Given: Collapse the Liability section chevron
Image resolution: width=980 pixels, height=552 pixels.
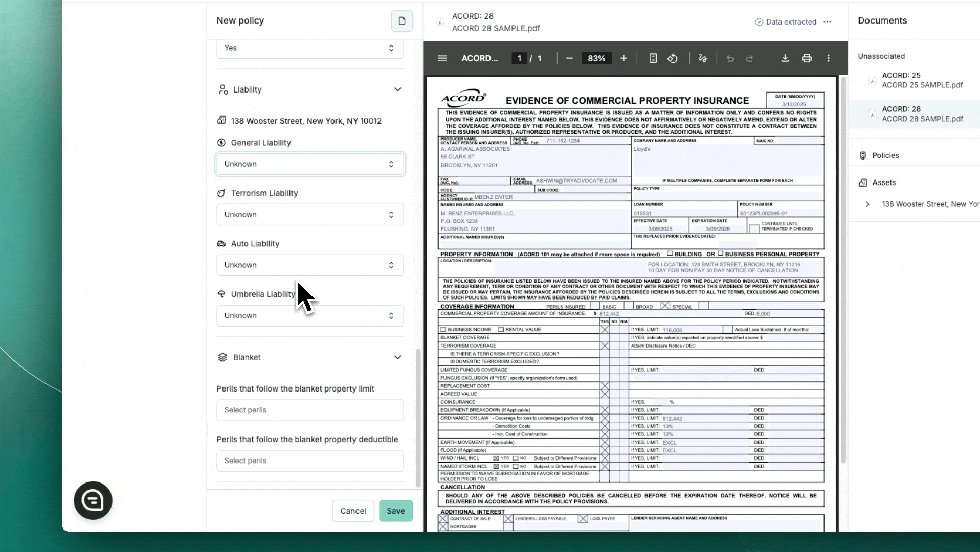Looking at the screenshot, I should point(397,89).
